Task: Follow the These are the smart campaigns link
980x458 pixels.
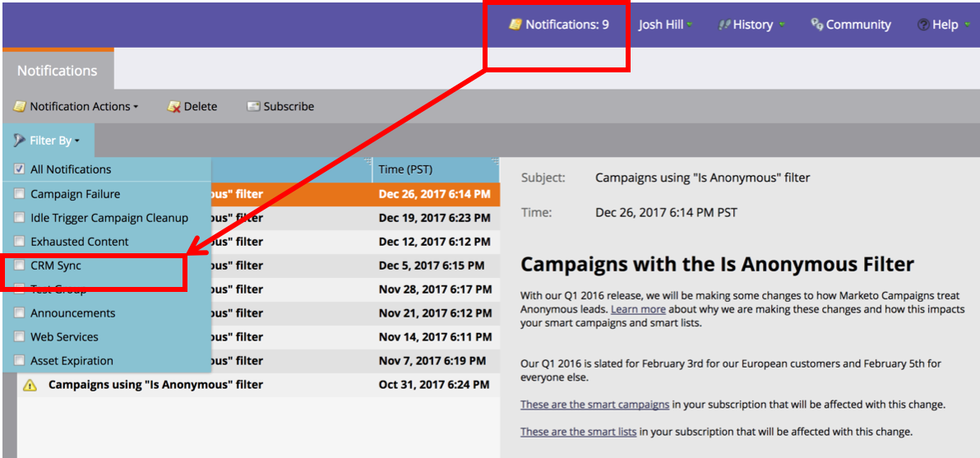Action: pyautogui.click(x=594, y=405)
